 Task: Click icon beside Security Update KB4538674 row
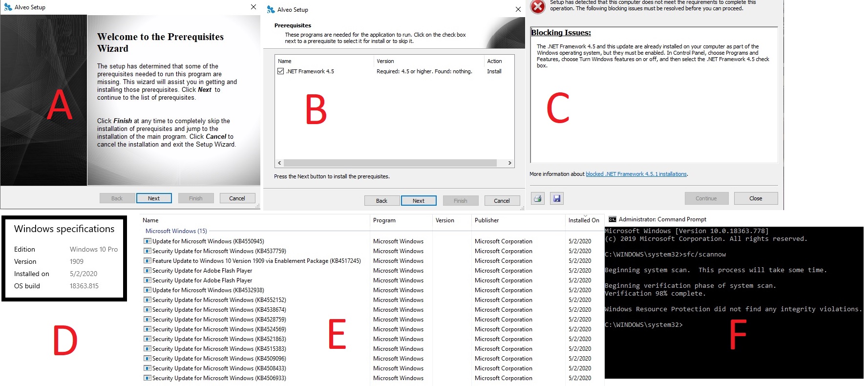[147, 310]
